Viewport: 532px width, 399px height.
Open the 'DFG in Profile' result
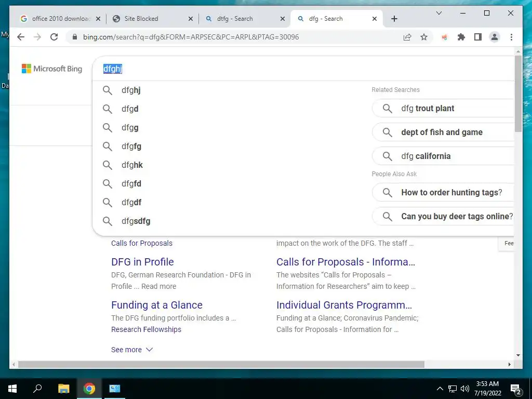[x=142, y=262]
